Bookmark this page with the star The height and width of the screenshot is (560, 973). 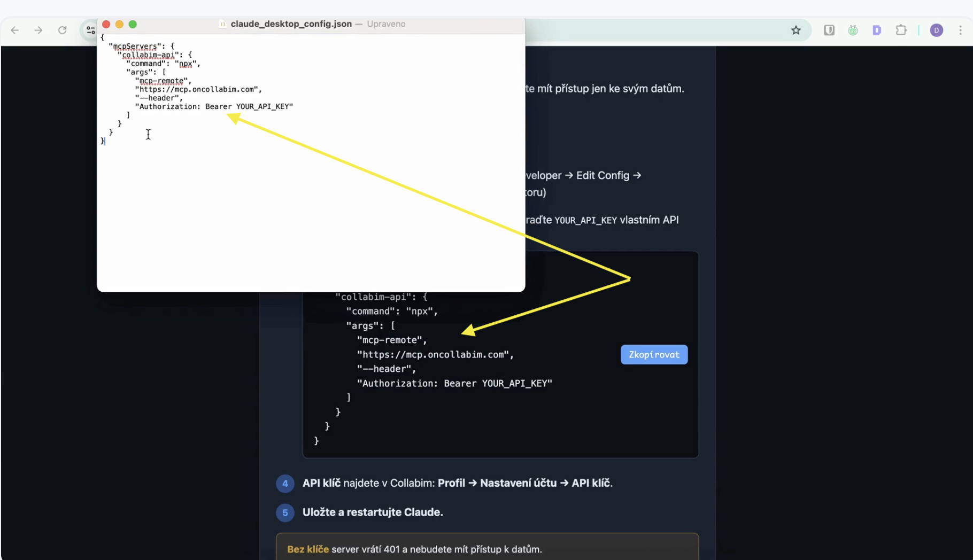click(796, 30)
